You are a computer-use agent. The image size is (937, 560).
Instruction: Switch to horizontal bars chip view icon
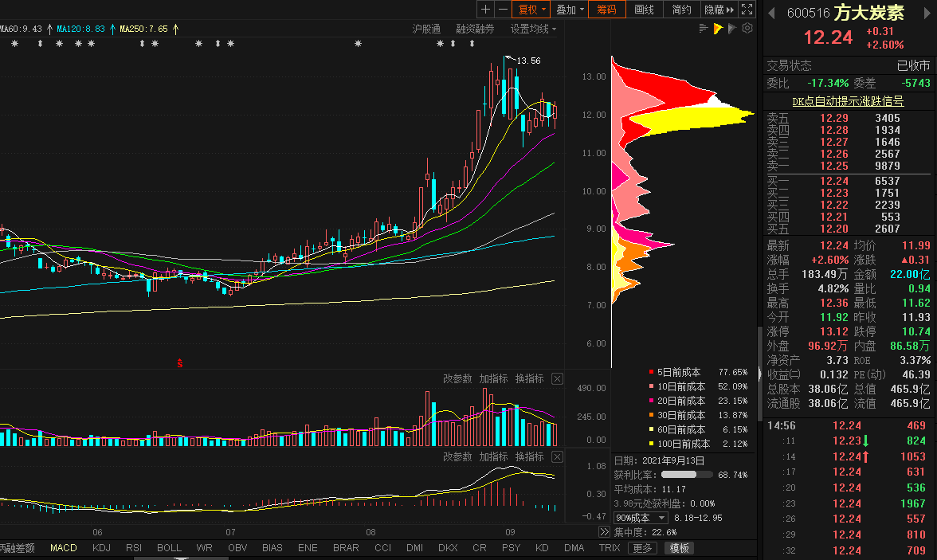(x=704, y=29)
